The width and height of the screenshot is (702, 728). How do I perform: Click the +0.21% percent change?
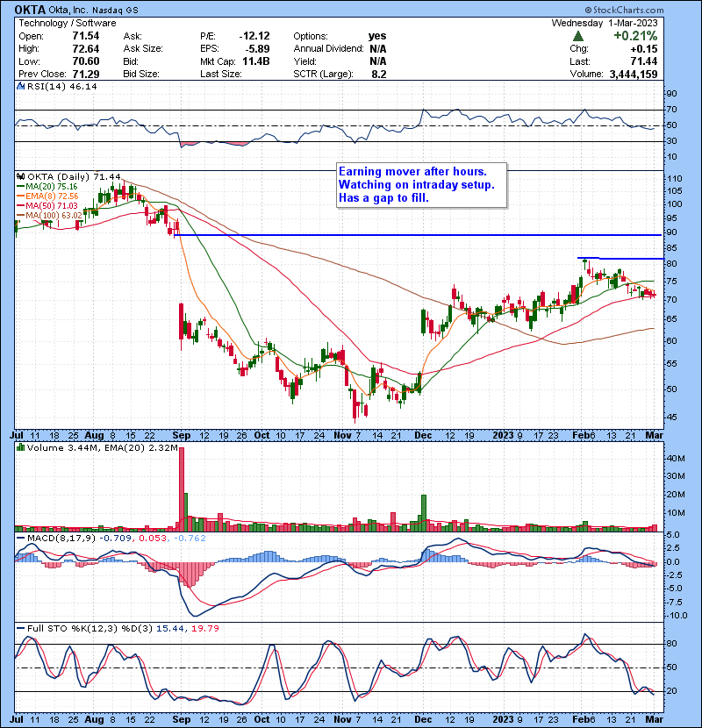635,36
